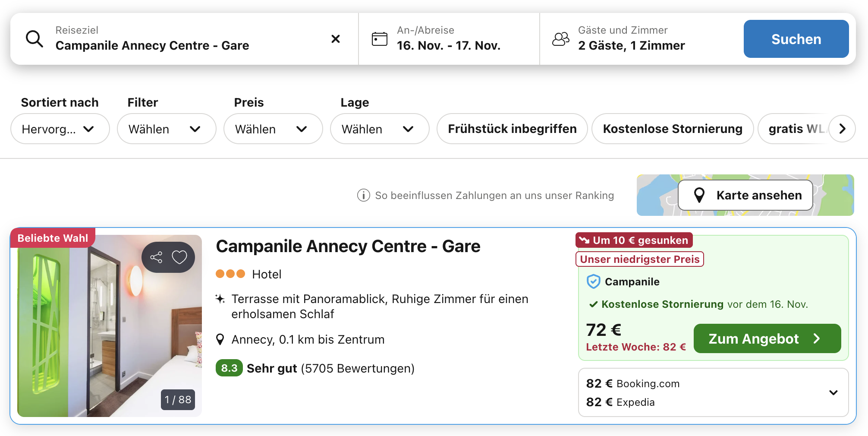The width and height of the screenshot is (868, 436).
Task: Click the guests and rooms icon
Action: (x=561, y=39)
